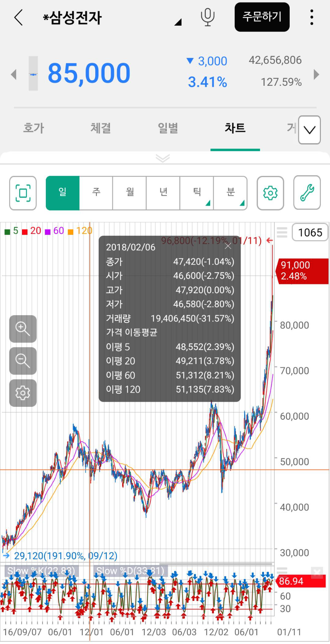The height and width of the screenshot is (644, 330).
Task: Zoom in the chart magnifier plus
Action: point(23,329)
